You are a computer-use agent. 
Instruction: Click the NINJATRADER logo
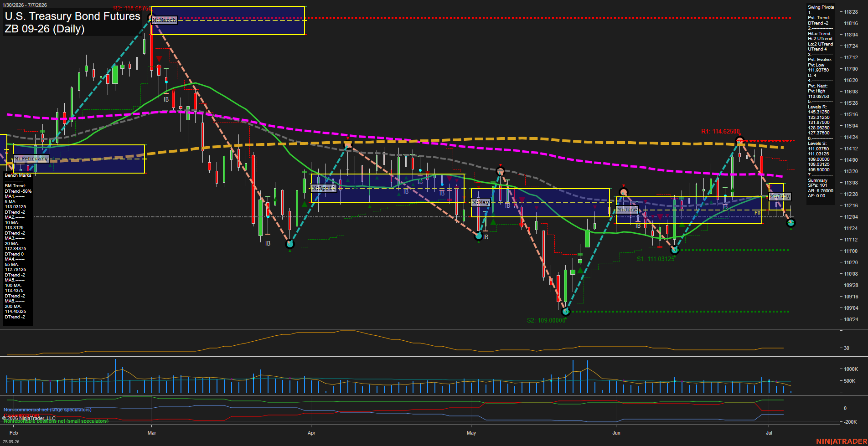point(842,441)
